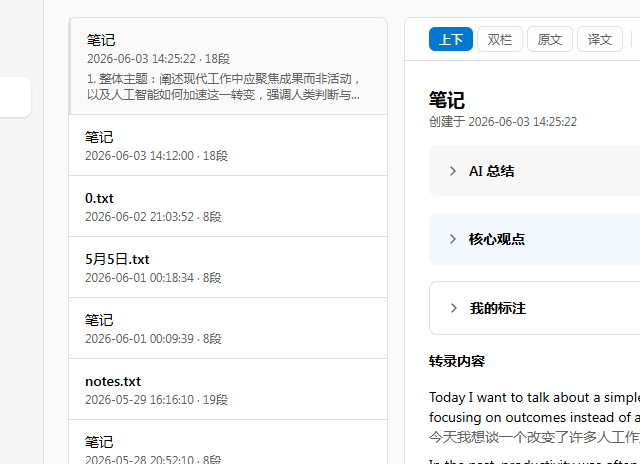Open the notes.txt entry

(x=228, y=389)
